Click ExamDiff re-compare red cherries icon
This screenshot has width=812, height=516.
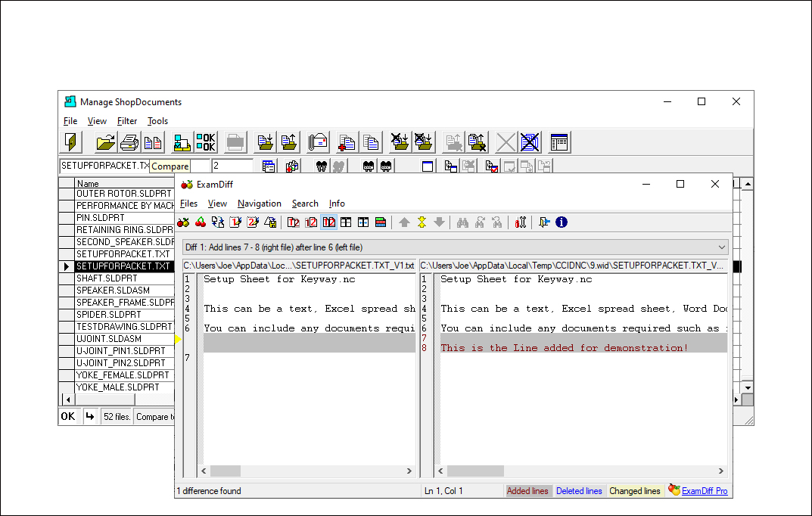[x=201, y=222]
